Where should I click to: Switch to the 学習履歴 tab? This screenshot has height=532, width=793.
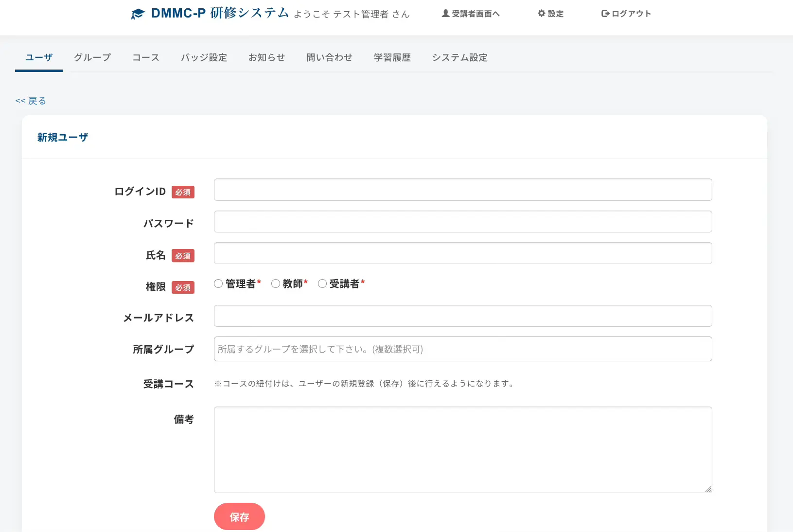pos(392,57)
